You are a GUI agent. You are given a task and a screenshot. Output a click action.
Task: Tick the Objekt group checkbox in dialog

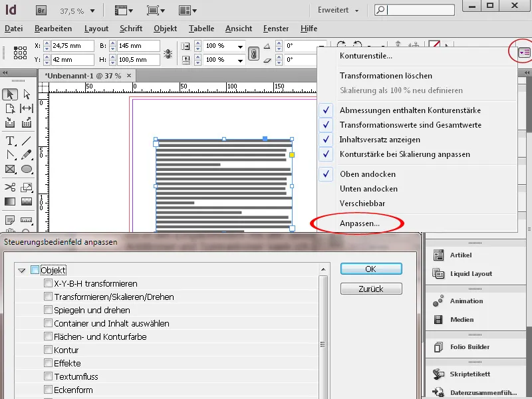35,270
